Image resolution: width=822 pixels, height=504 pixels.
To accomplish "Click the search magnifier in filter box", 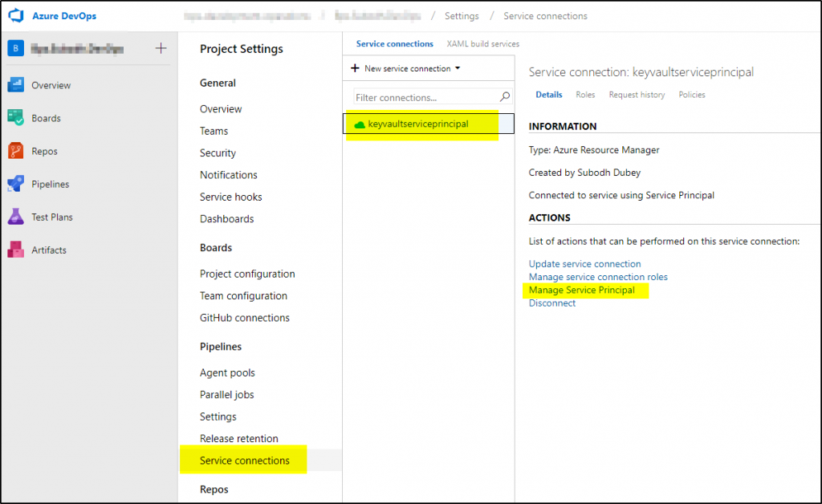I will (504, 96).
